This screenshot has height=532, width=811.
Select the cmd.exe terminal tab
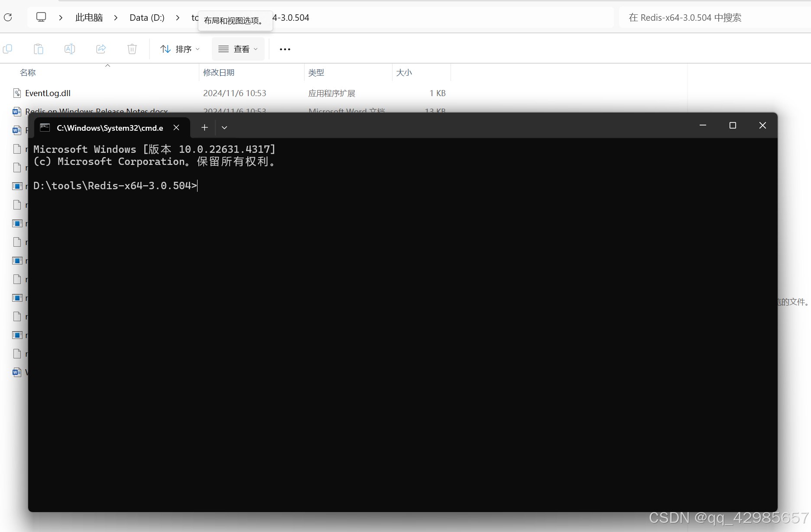point(111,128)
